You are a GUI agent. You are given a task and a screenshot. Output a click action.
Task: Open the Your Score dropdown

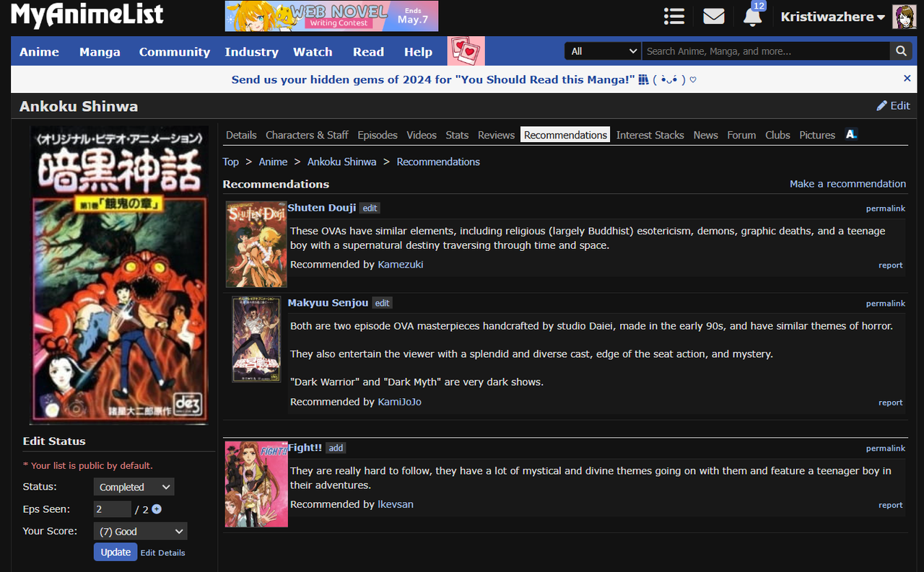point(140,532)
